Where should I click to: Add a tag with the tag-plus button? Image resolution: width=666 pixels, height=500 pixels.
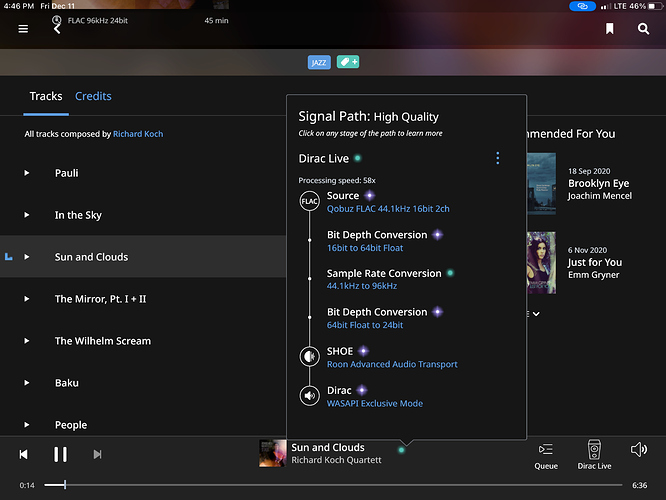[x=348, y=62]
